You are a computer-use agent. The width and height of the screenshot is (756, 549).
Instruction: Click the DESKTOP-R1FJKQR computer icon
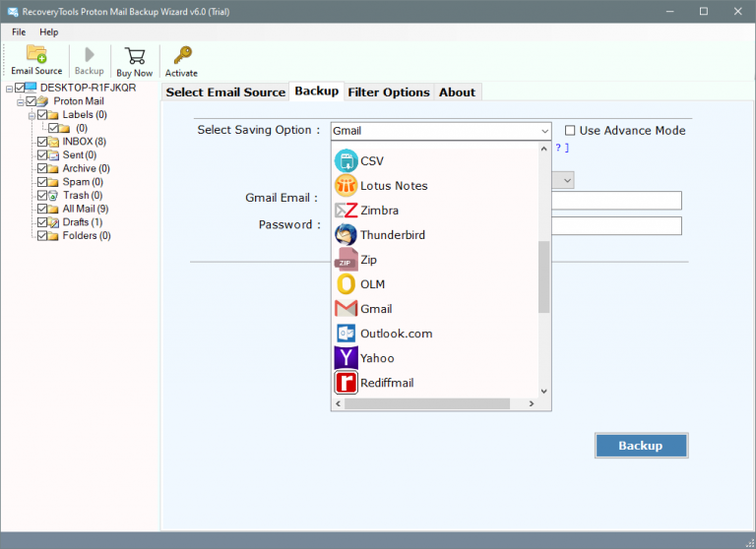tap(31, 88)
